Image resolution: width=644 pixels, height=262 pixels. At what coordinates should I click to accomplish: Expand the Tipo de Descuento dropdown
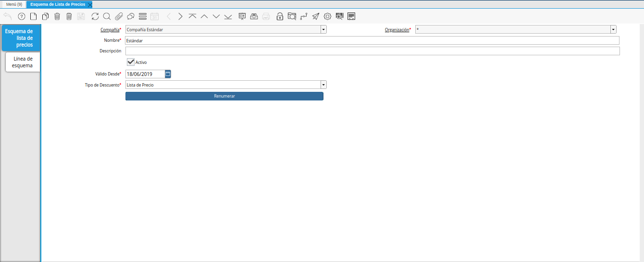click(323, 85)
